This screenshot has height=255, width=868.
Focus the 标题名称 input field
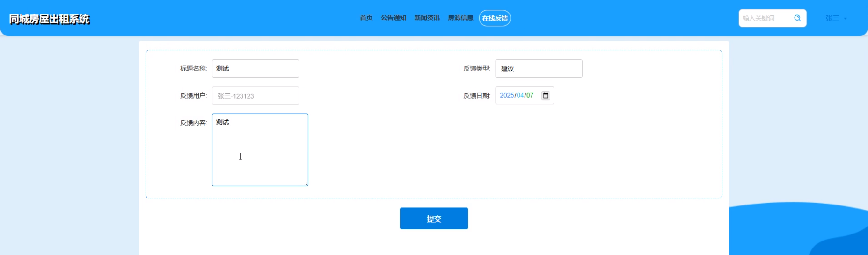(255, 69)
